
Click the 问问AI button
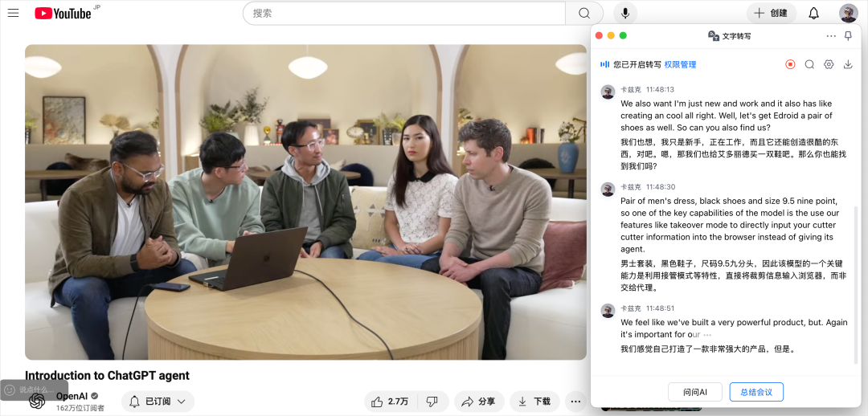[695, 392]
